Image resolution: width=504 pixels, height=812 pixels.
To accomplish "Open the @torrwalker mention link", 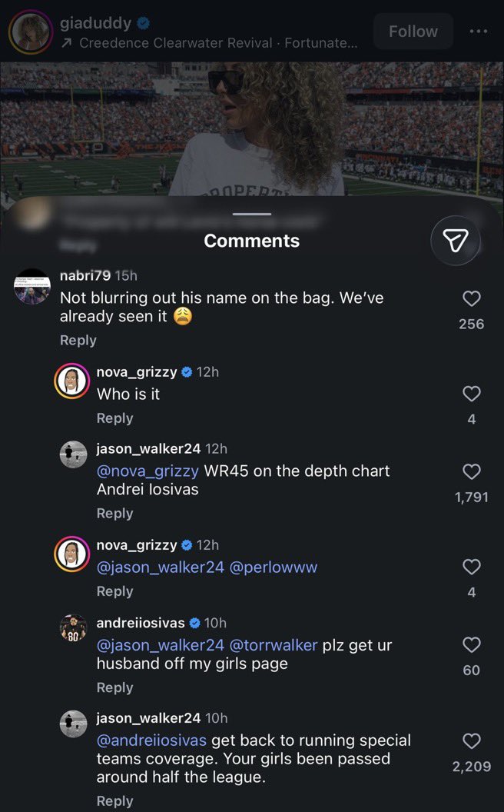I will pyautogui.click(x=273, y=644).
